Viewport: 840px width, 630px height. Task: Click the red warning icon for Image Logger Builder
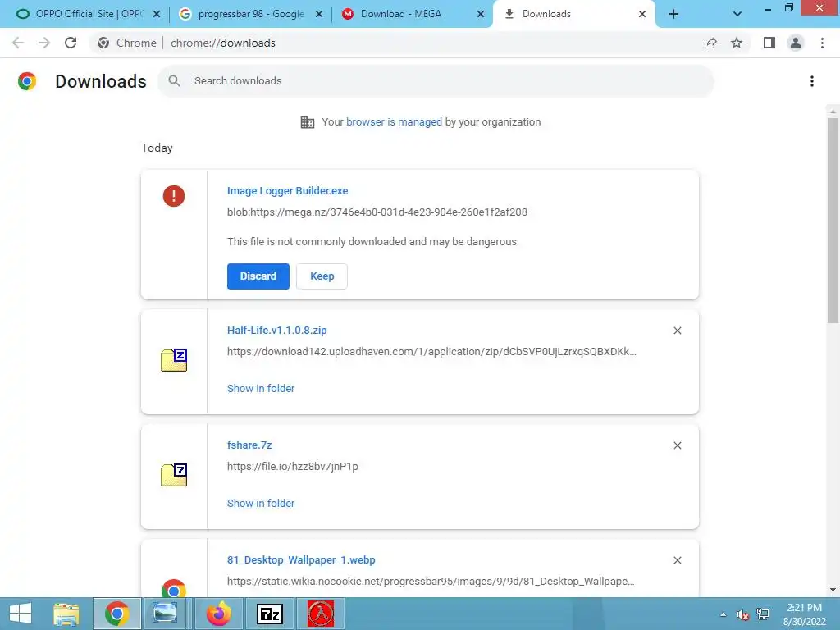174,195
